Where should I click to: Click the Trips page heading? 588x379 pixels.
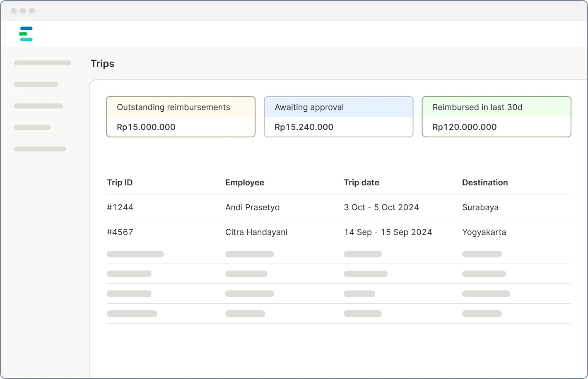pyautogui.click(x=102, y=64)
